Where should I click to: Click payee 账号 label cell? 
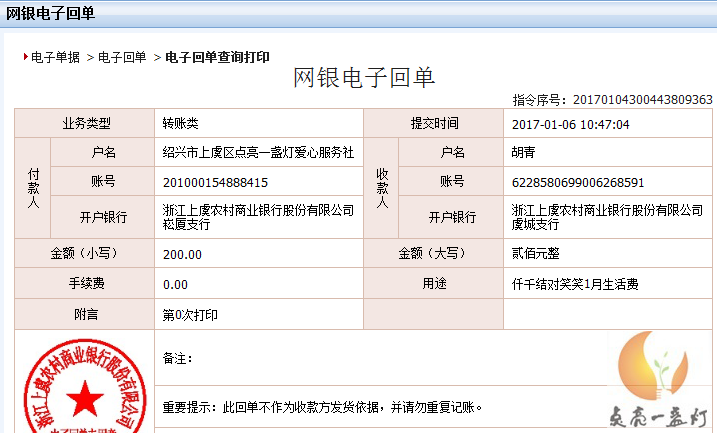pos(451,181)
